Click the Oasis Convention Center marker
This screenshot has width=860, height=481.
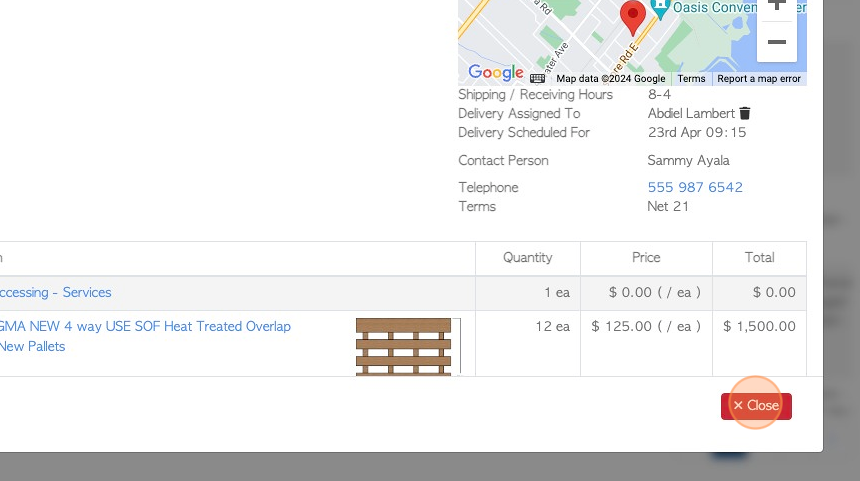tap(659, 7)
